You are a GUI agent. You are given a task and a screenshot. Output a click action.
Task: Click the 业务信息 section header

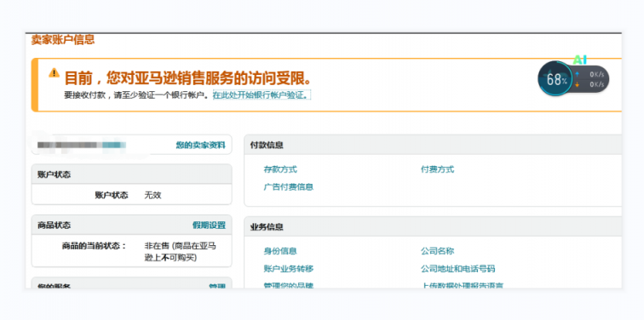point(433,227)
